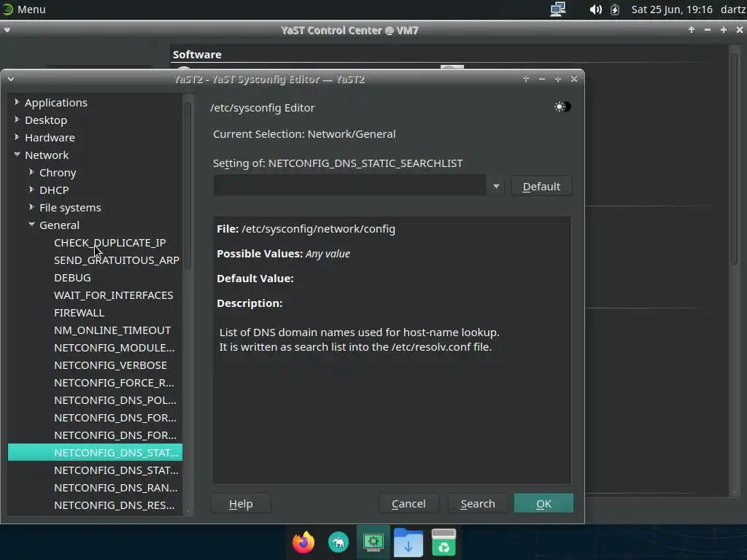Click the Help button
747x560 pixels.
241,503
